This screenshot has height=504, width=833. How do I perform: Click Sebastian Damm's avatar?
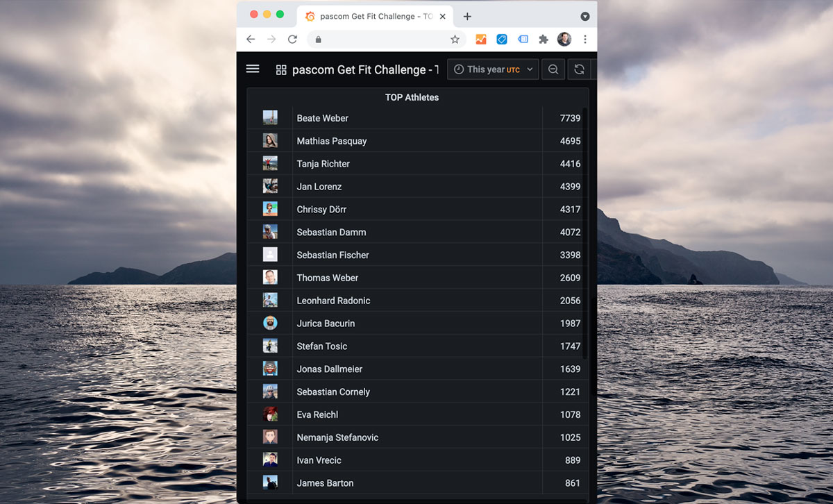coord(270,232)
